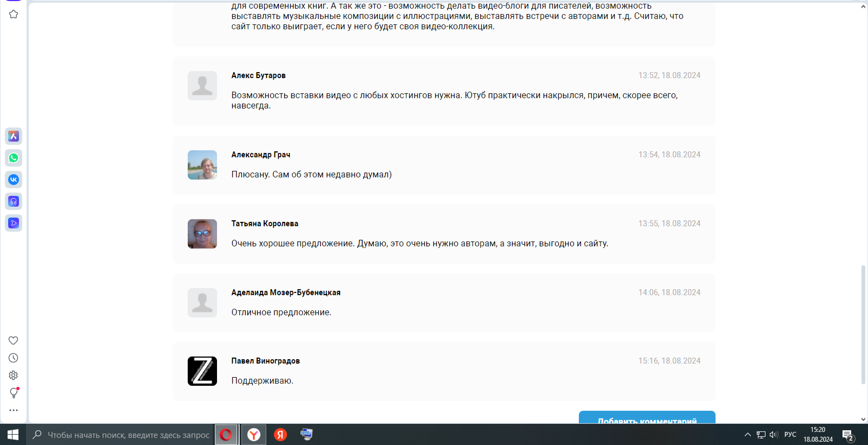Image resolution: width=868 pixels, height=445 pixels.
Task: Open VK messenger from the sidebar
Action: (x=14, y=180)
